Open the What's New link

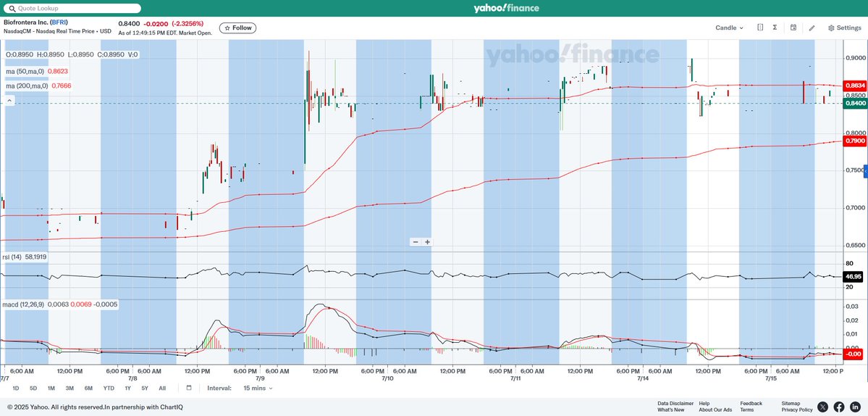point(671,410)
